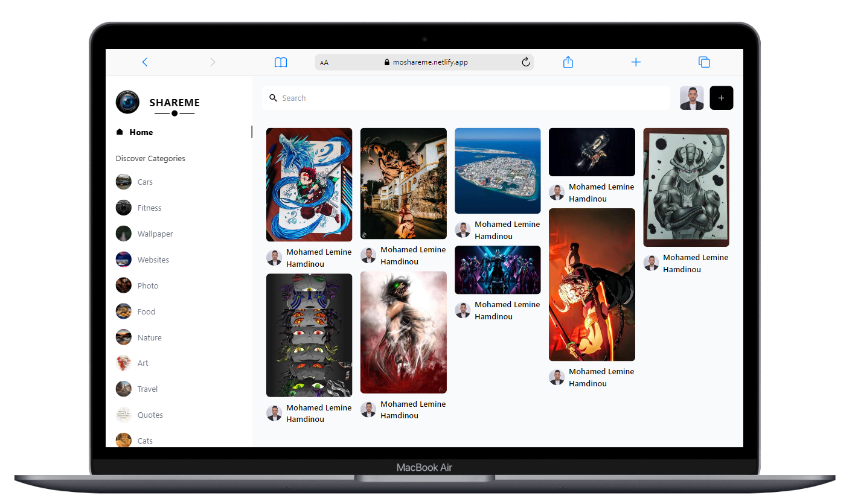Click author name under neon characters pin
This screenshot has width=858, height=504.
[x=507, y=310]
